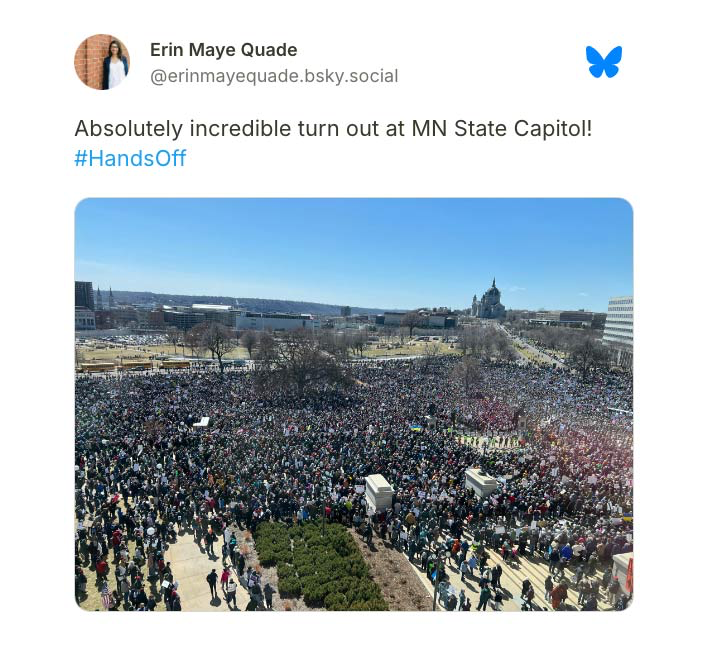Click the blue-yellow Ukrainian flag in crowd

click(x=416, y=427)
